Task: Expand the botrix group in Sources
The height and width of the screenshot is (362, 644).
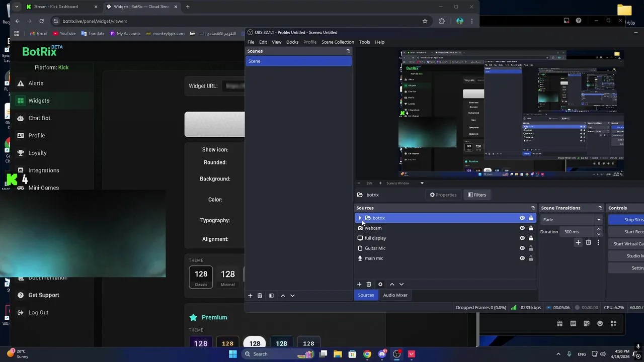Action: pos(360,218)
